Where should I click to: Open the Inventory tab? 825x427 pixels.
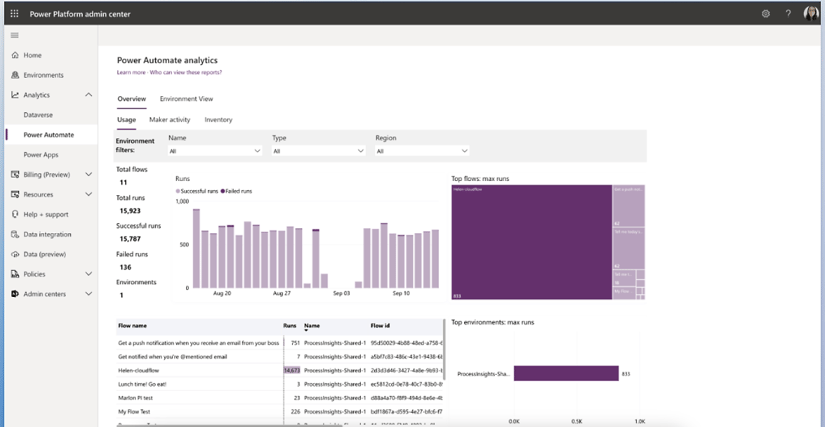[218, 120]
